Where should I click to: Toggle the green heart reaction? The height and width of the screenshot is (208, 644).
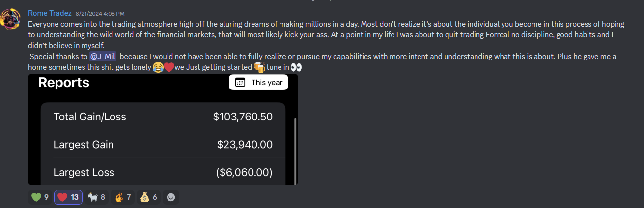click(x=40, y=197)
